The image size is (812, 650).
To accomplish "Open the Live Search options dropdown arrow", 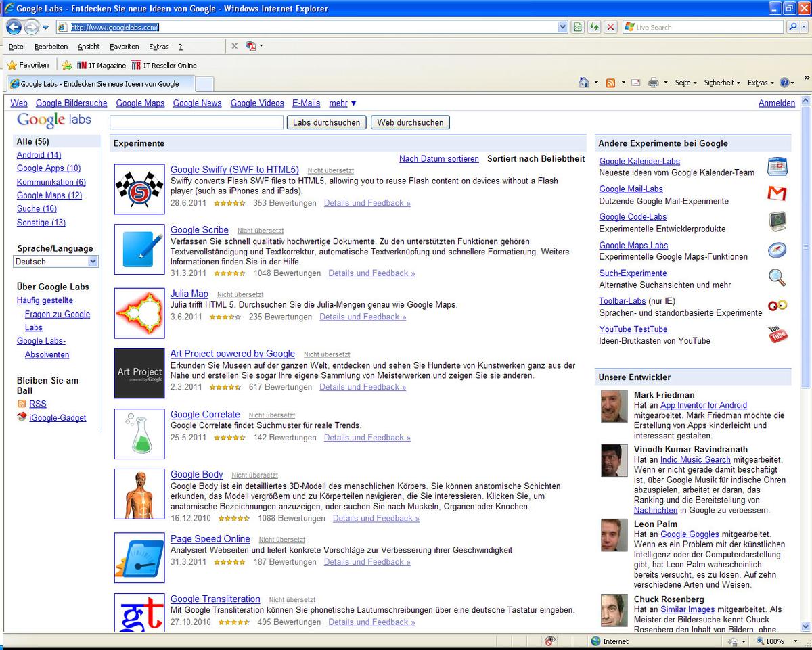I will click(805, 27).
